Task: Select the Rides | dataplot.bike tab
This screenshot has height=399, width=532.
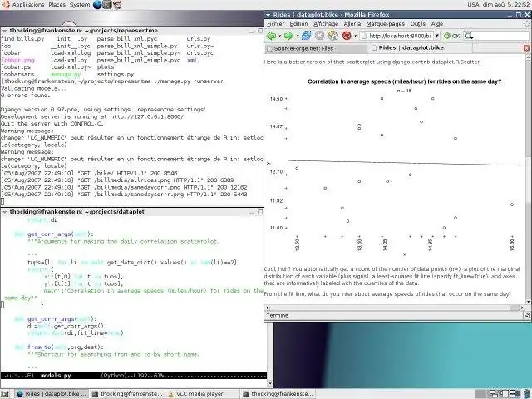Action: [420, 48]
